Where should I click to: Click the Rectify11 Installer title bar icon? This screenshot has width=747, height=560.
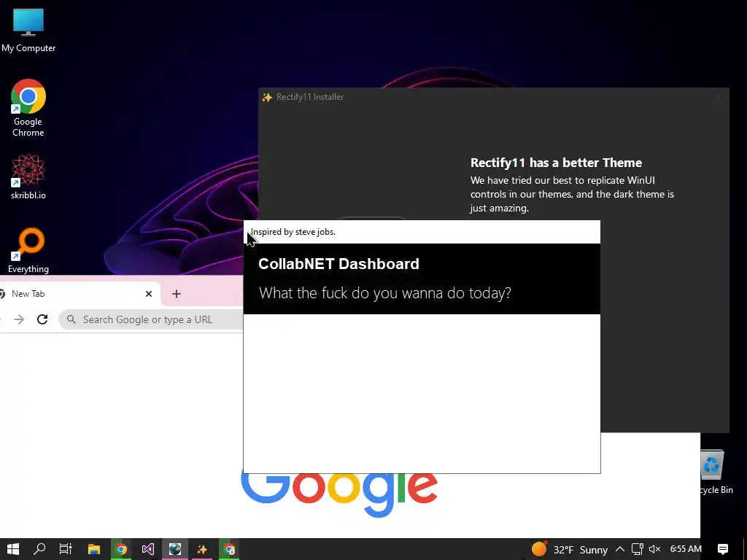tap(267, 97)
